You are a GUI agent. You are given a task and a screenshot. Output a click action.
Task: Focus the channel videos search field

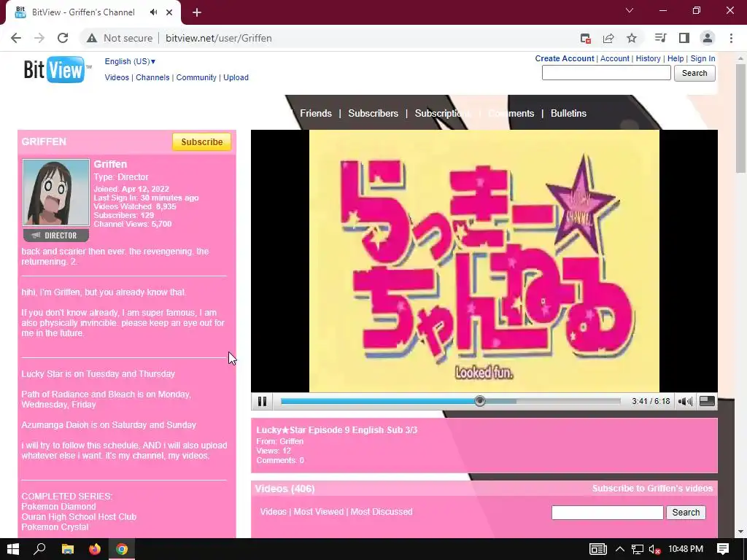pos(608,513)
